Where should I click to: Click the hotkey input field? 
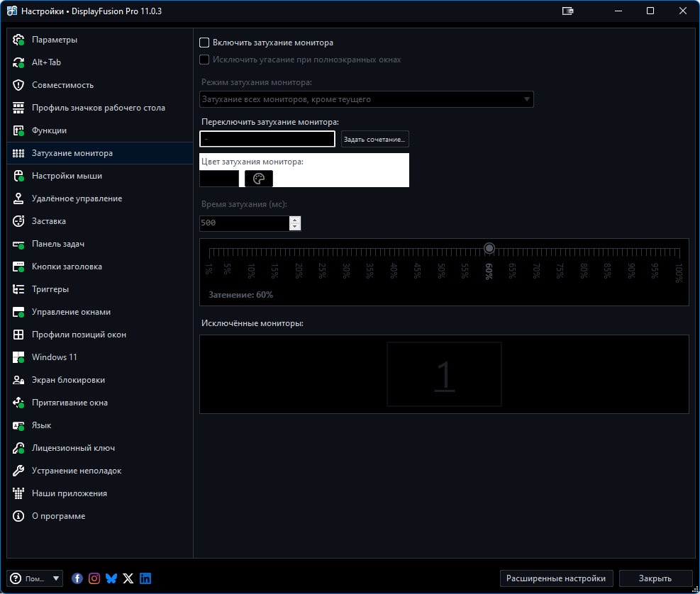267,139
